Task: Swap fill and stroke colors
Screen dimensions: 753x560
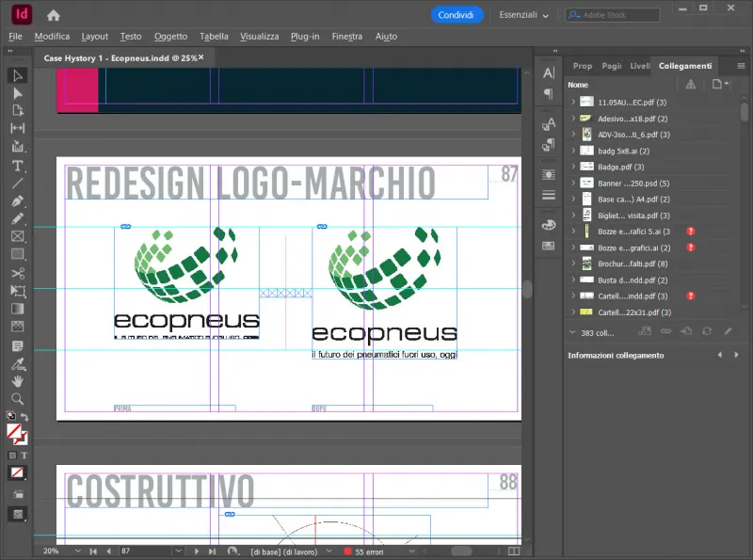Action: (24, 417)
